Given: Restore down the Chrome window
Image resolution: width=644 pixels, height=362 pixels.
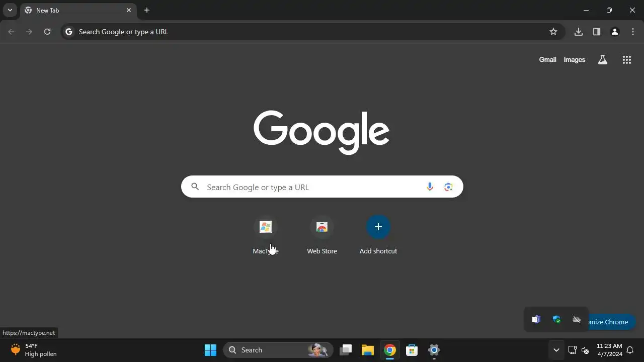Looking at the screenshot, I should pyautogui.click(x=609, y=10).
